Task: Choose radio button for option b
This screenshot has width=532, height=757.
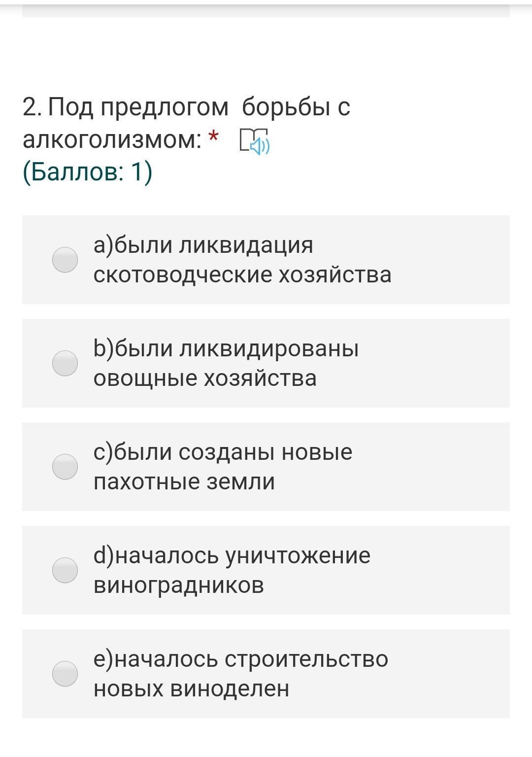Action: pyautogui.click(x=65, y=363)
